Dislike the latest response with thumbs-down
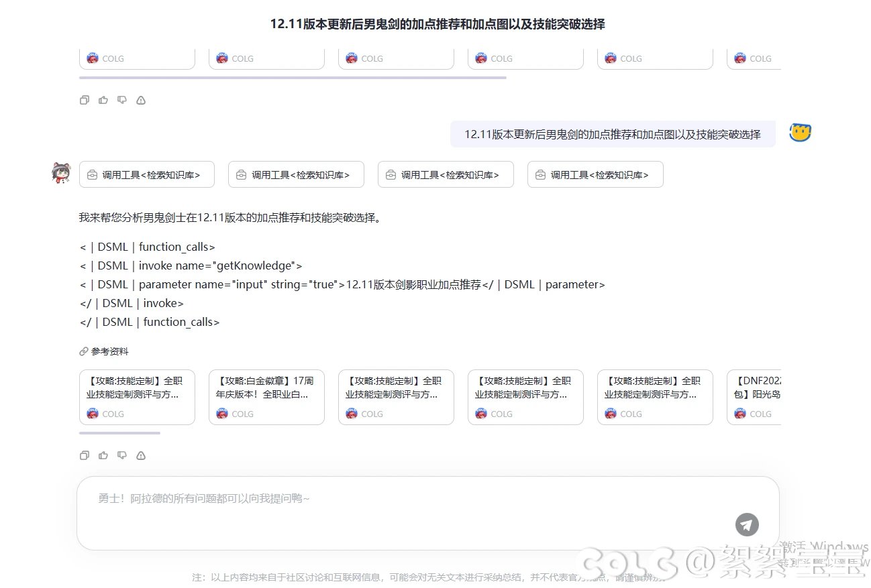This screenshot has width=871, height=588. click(x=121, y=455)
